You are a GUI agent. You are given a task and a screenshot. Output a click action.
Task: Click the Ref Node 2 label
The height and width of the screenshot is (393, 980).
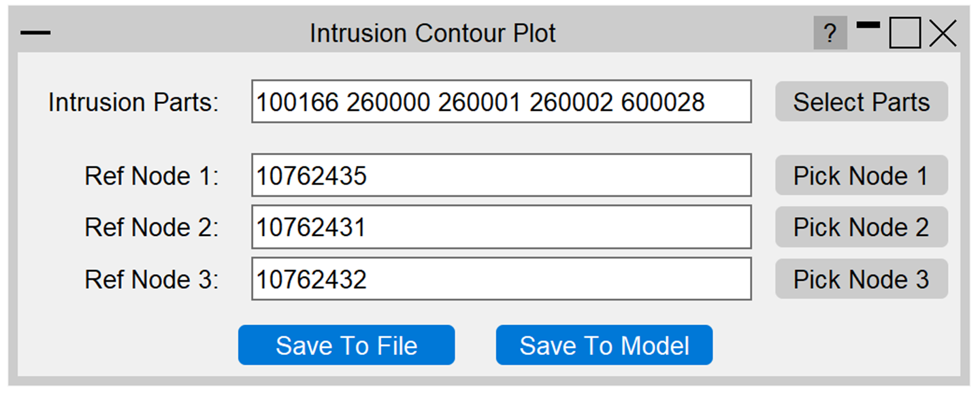click(151, 228)
